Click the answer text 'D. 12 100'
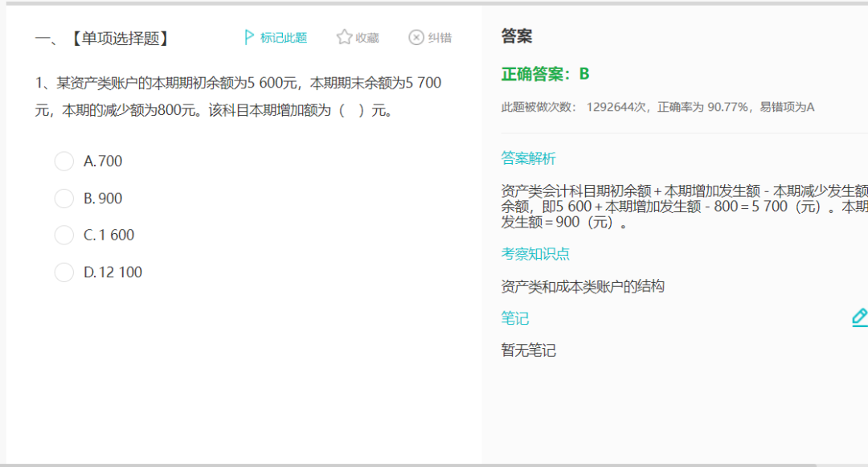The width and height of the screenshot is (868, 467). [113, 272]
